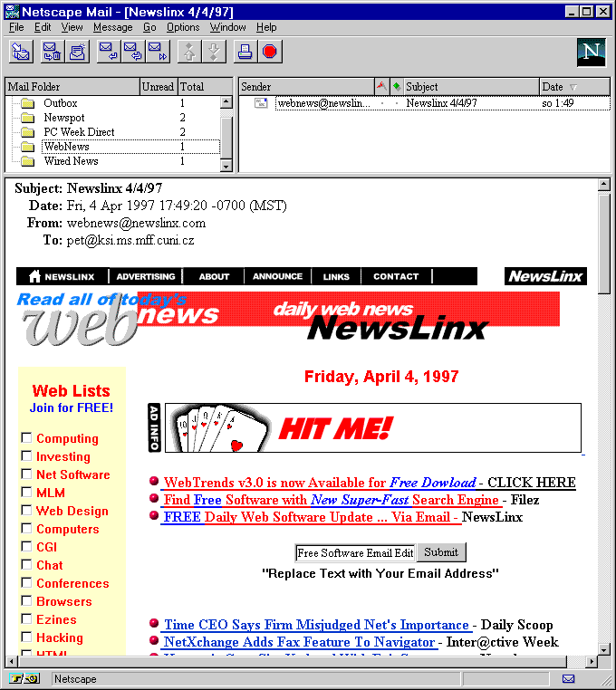Click the security status icon in status bar
The height and width of the screenshot is (690, 616).
click(x=24, y=678)
